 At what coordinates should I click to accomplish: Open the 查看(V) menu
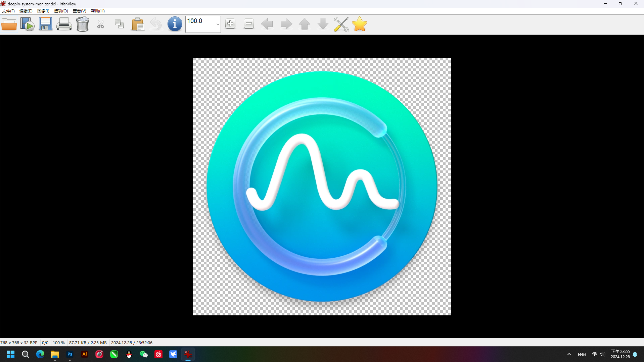point(79,11)
